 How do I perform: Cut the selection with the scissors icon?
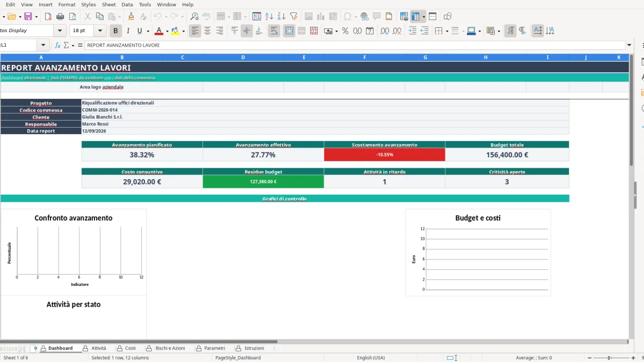coord(88,17)
